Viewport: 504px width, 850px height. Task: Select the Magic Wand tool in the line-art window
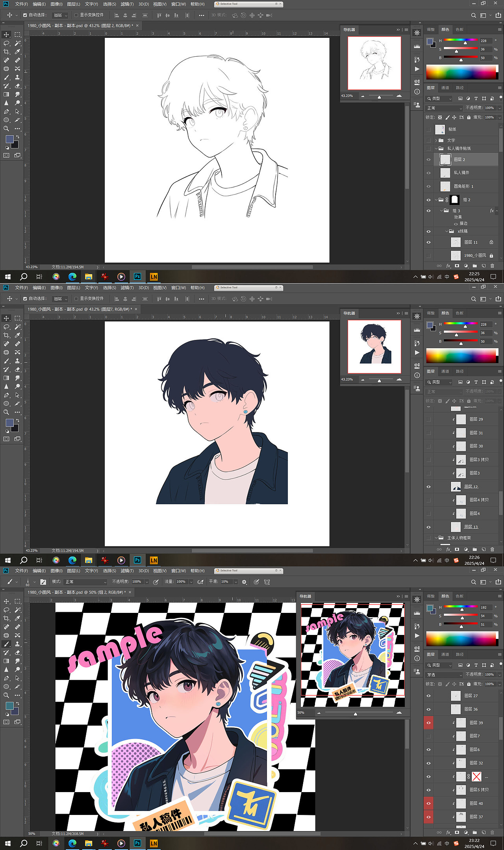pos(17,43)
